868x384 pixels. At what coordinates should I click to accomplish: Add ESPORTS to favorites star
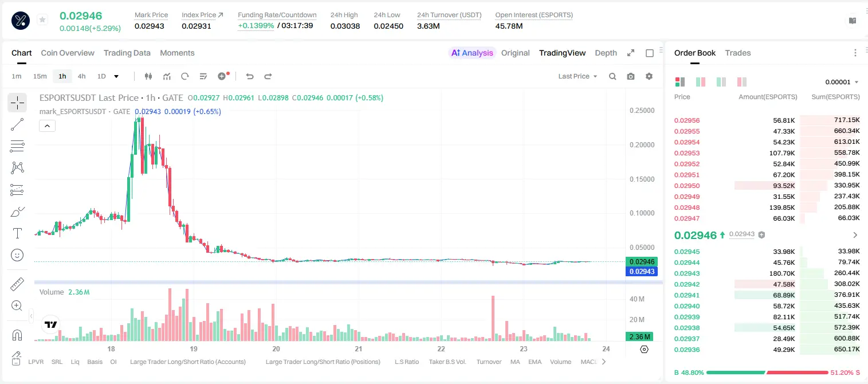point(42,20)
